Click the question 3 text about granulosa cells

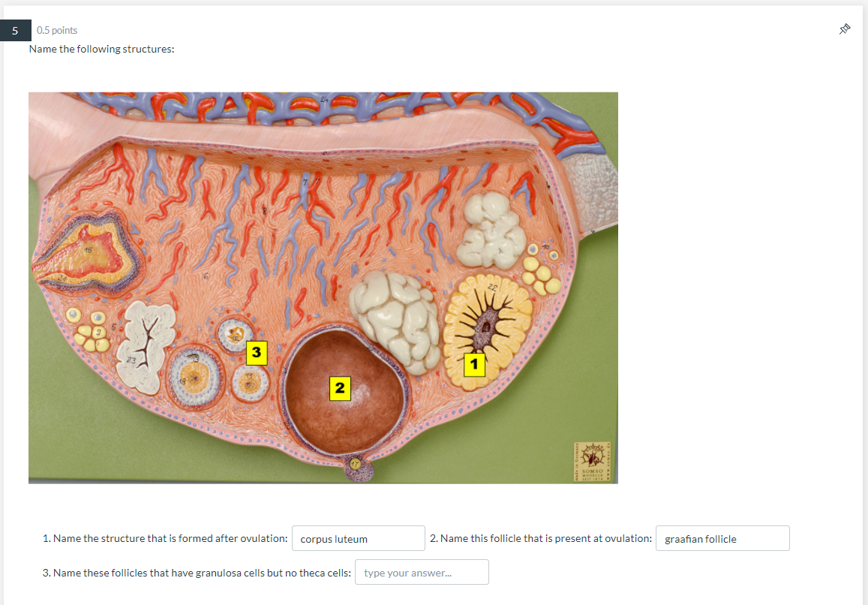click(x=197, y=573)
